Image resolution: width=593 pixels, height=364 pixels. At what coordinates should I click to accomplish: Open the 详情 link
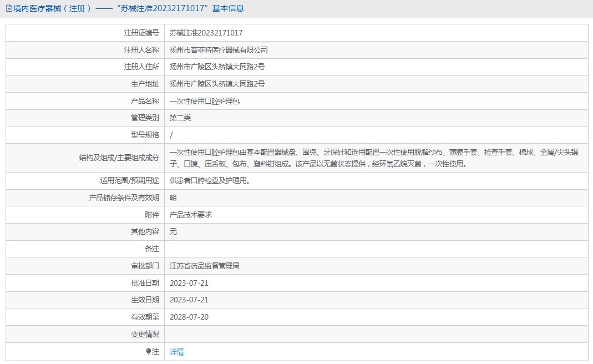click(176, 352)
